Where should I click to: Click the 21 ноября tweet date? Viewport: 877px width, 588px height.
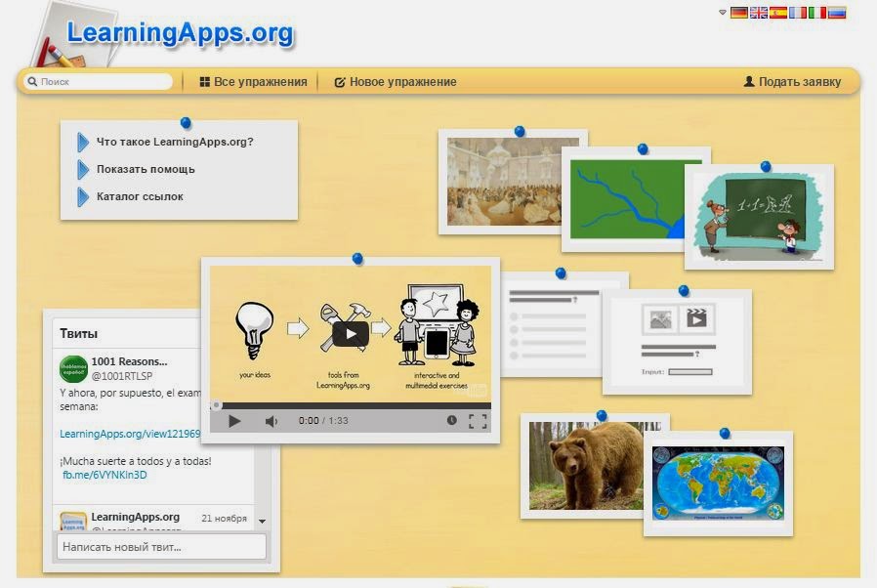pyautogui.click(x=225, y=519)
